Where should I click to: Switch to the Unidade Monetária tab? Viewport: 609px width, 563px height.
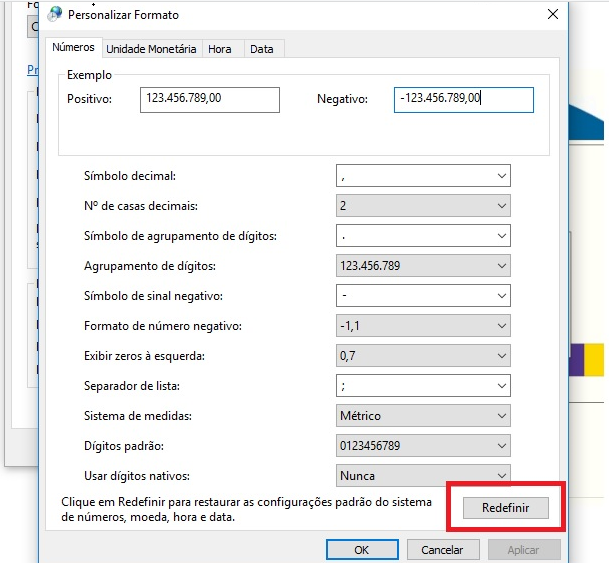coord(151,48)
